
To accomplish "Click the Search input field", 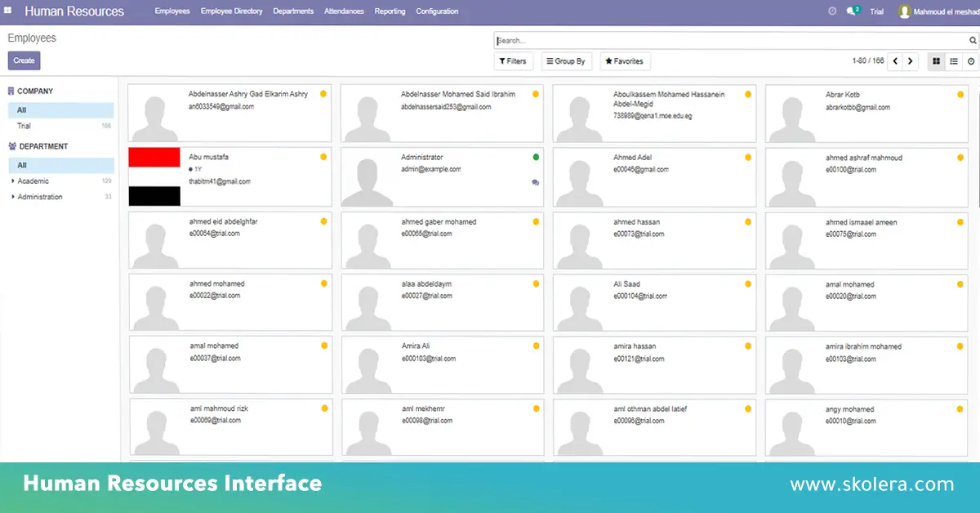I will [727, 41].
